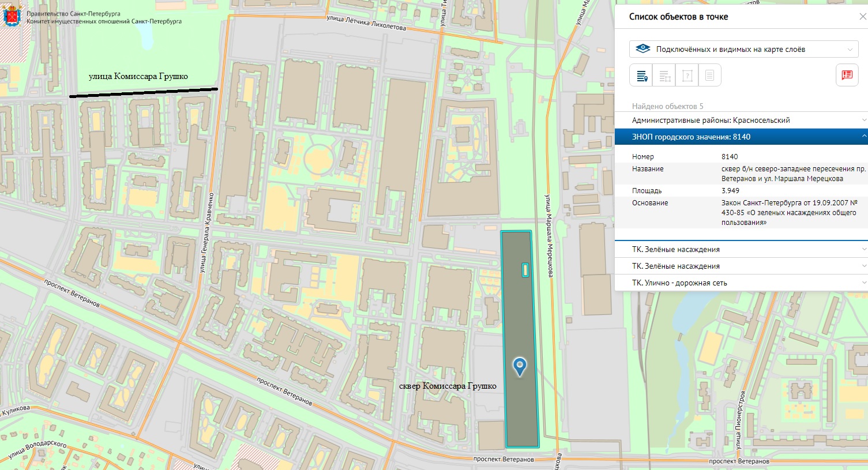Click the black line under 'улица Комиссара Грушко'
This screenshot has height=470, width=868.
(x=144, y=92)
